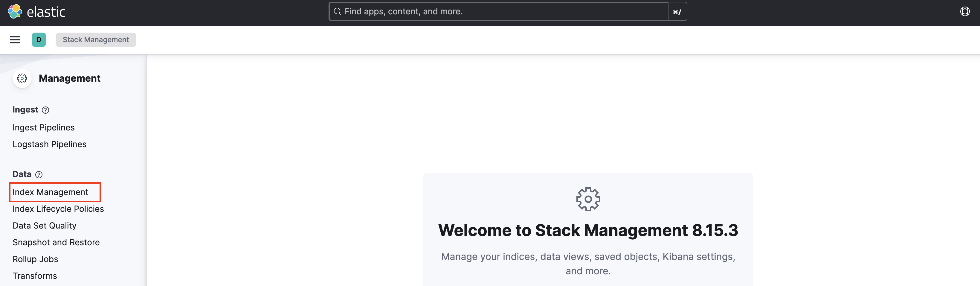980x286 pixels.
Task: Click the ⌘/ shortcut badge in search bar
Action: coord(677,12)
